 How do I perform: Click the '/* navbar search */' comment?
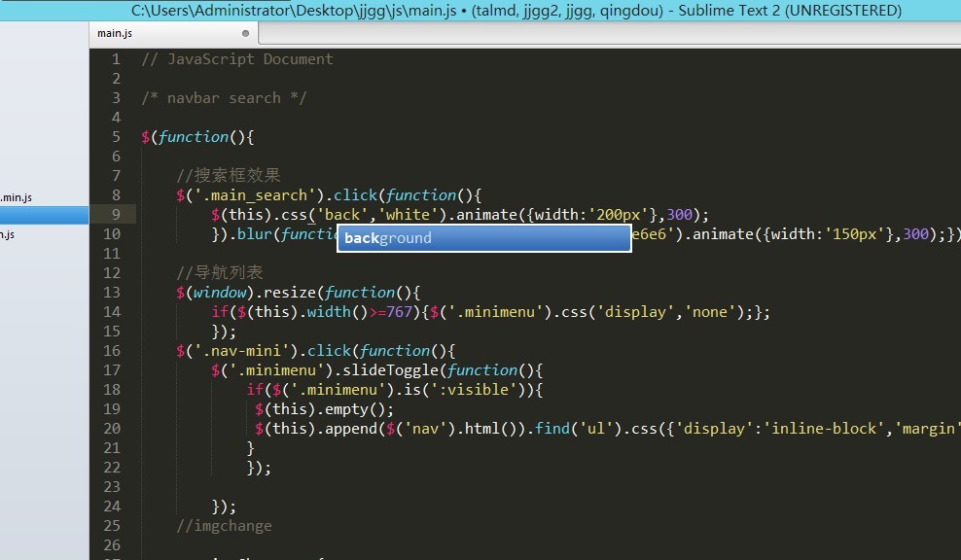click(x=224, y=98)
